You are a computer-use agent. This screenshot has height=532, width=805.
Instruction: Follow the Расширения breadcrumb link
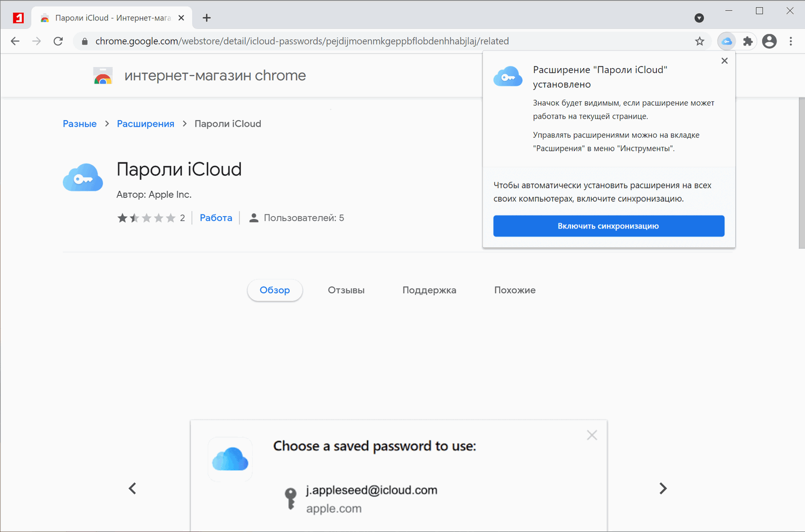coord(145,124)
